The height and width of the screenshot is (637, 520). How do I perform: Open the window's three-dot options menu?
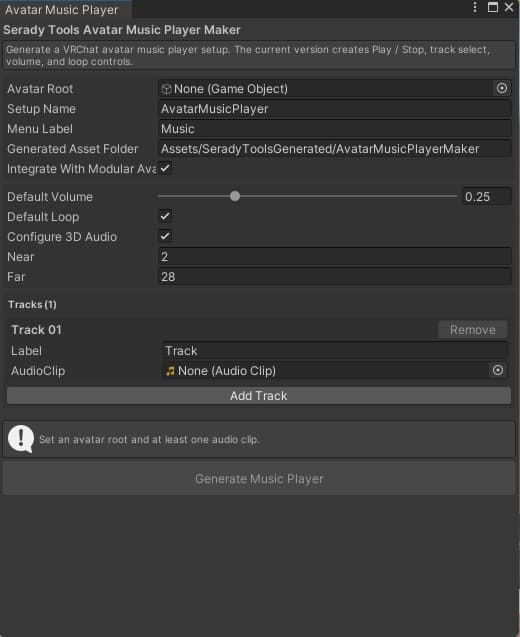coord(474,7)
